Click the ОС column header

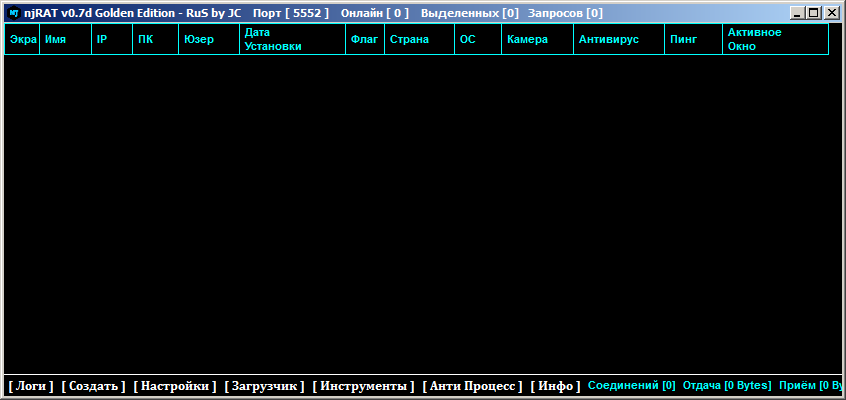pyautogui.click(x=477, y=39)
